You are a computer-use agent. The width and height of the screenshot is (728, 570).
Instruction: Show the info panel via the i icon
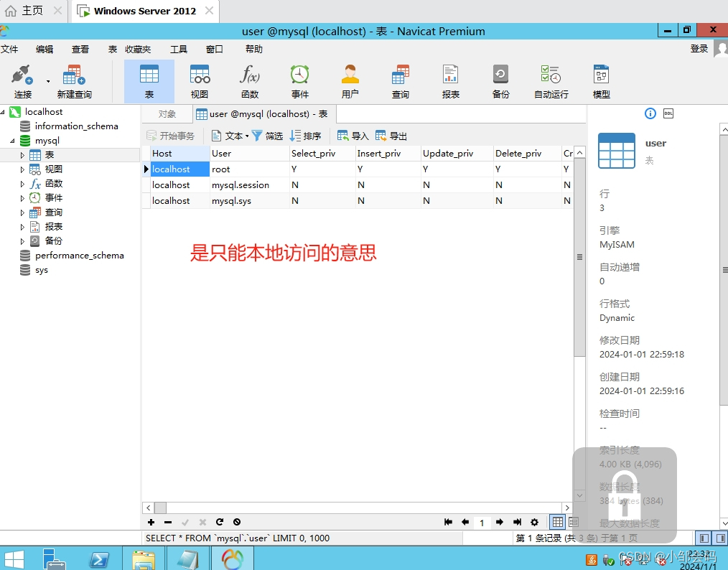coord(650,113)
